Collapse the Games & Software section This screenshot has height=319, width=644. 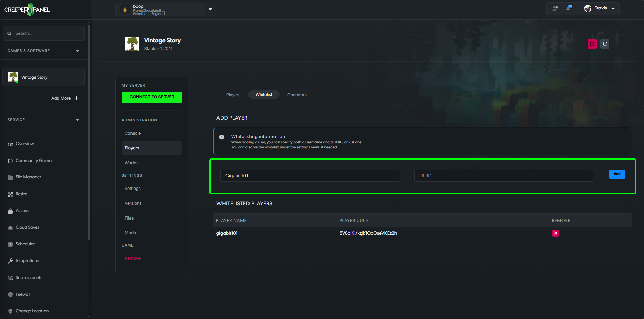coord(77,51)
